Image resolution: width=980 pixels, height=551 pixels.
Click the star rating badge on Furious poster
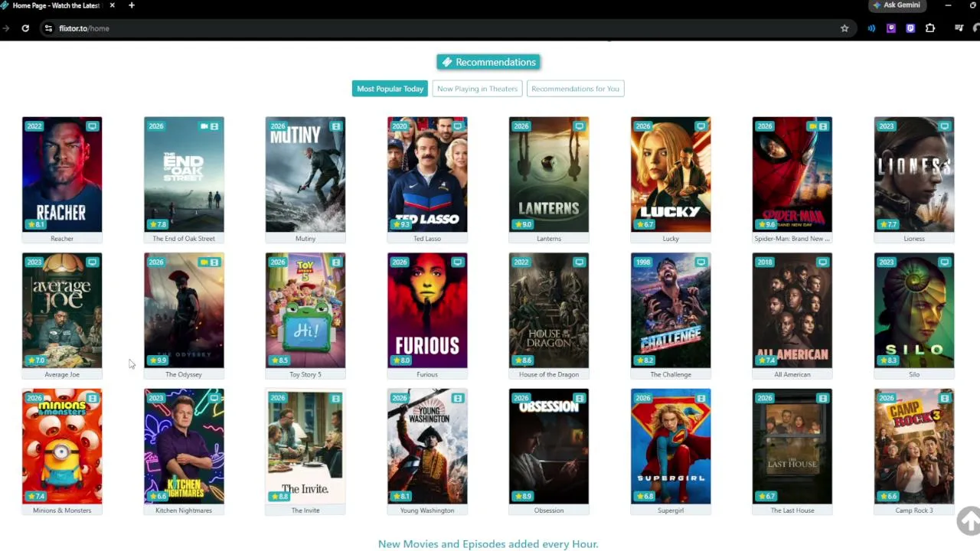click(401, 360)
